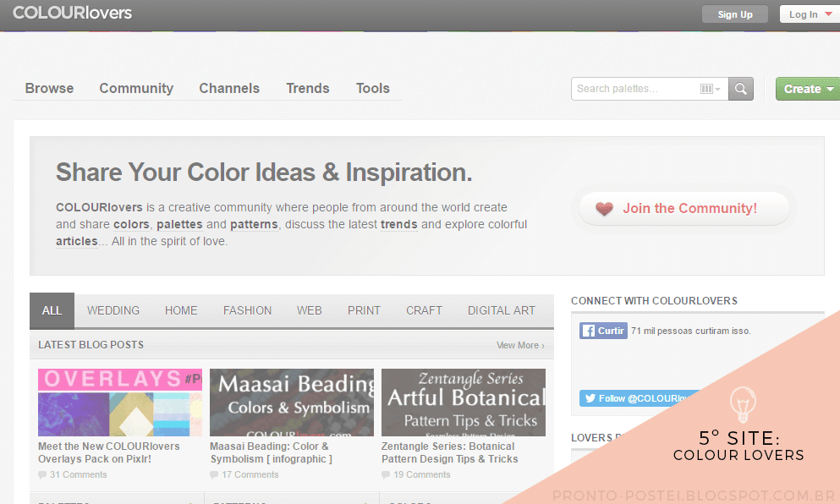Image resolution: width=840 pixels, height=504 pixels.
Task: Switch to the PRINT tab
Action: tap(364, 310)
